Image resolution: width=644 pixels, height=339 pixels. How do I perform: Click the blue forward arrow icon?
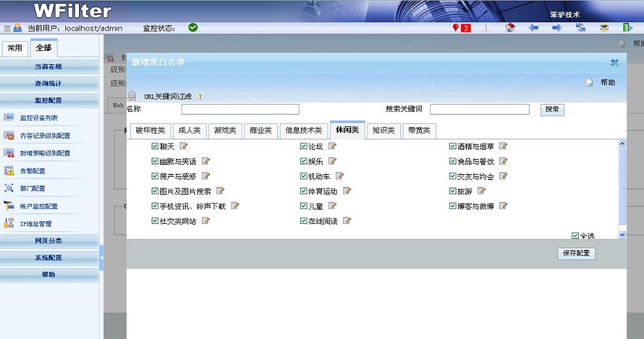(x=557, y=27)
